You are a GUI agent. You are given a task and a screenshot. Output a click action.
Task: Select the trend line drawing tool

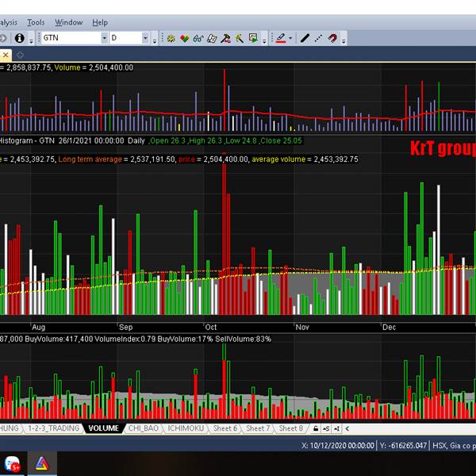pyautogui.click(x=305, y=37)
